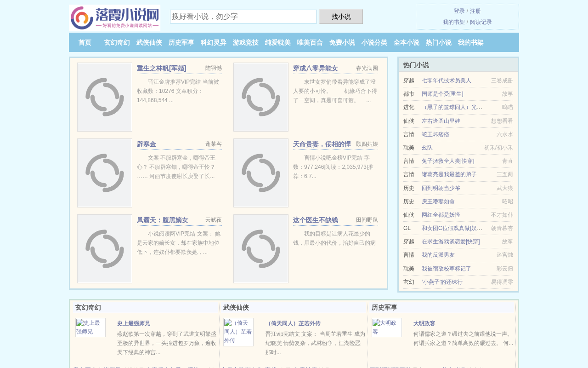Focus the novel search input field
This screenshot has height=368, width=588.
click(243, 17)
